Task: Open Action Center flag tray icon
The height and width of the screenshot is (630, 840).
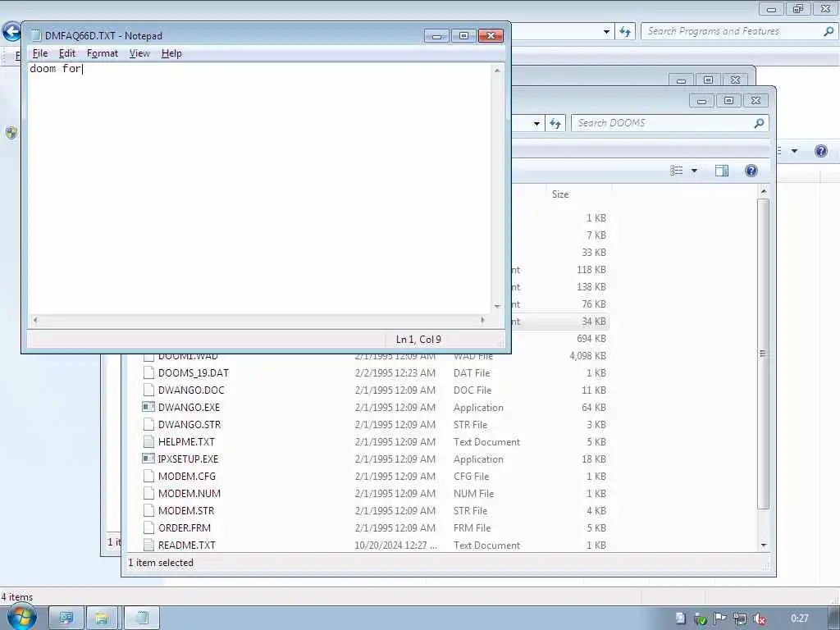Action: pos(720,619)
